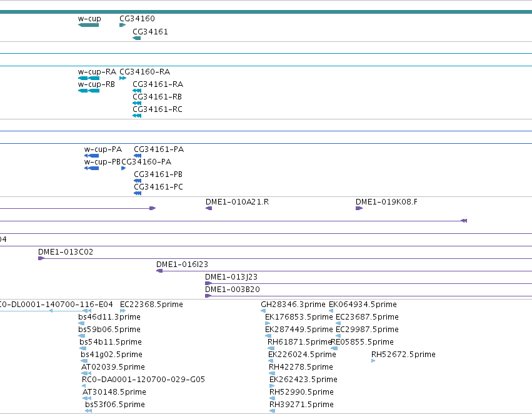The width and height of the screenshot is (532, 414).
Task: Click the bs54b11.5prime EST label
Action: tap(111, 342)
